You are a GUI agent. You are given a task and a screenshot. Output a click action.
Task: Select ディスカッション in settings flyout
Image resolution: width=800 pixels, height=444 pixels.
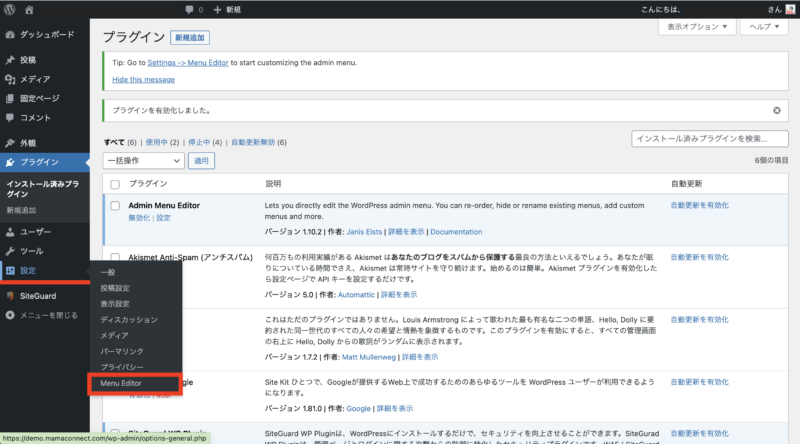[x=129, y=320]
